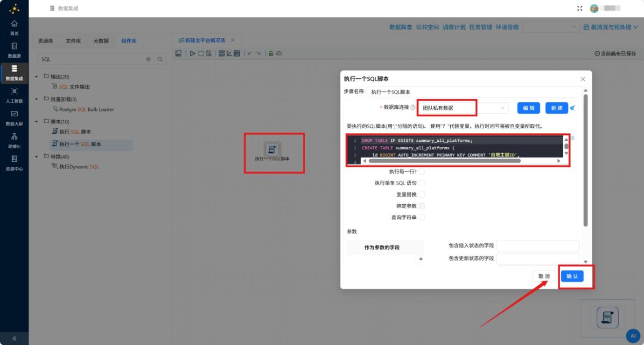Tick the 执行每一行? checkbox

point(422,172)
